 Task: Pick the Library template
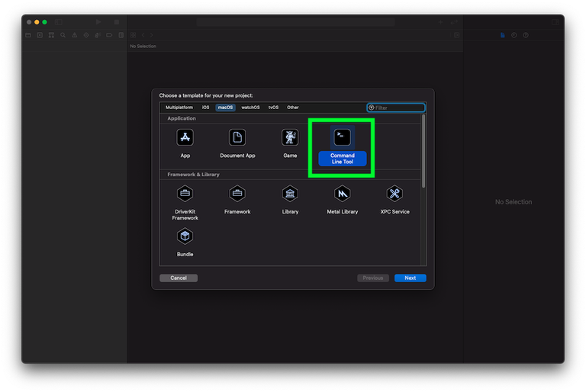tap(290, 200)
